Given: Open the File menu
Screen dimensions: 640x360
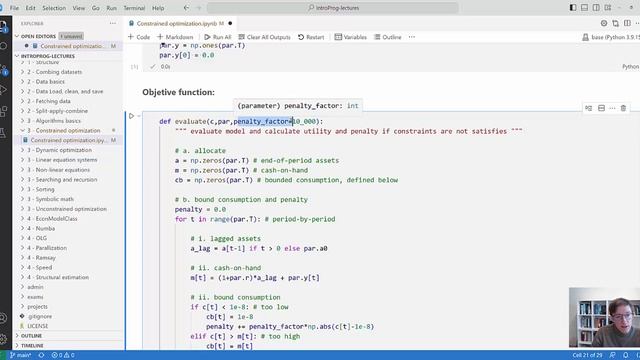Looking at the screenshot, I should click(x=14, y=8).
